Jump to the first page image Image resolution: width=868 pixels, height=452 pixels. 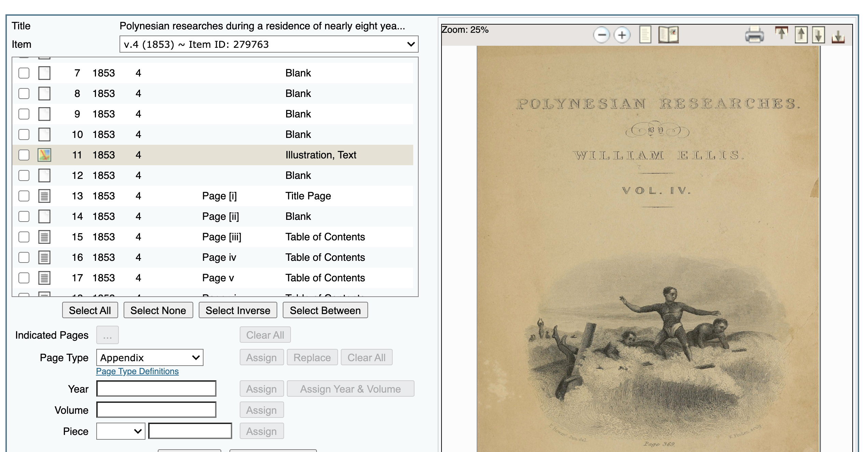[781, 34]
